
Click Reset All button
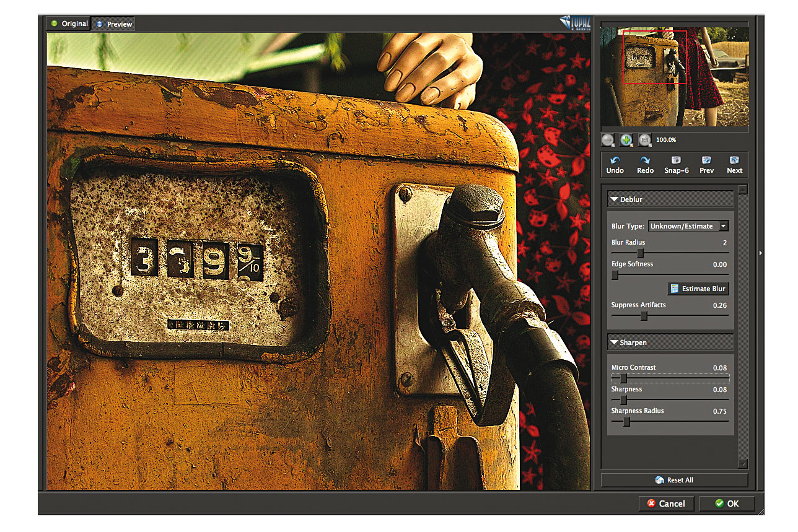674,480
